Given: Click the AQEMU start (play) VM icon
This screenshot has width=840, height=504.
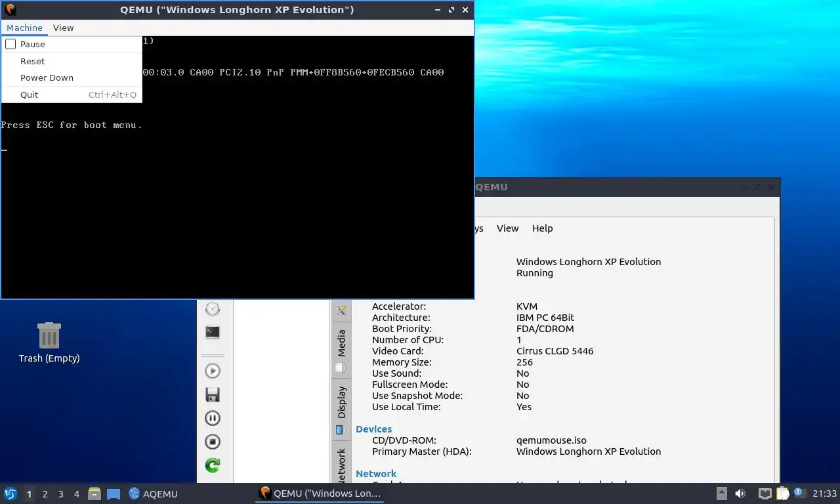Looking at the screenshot, I should 213,371.
